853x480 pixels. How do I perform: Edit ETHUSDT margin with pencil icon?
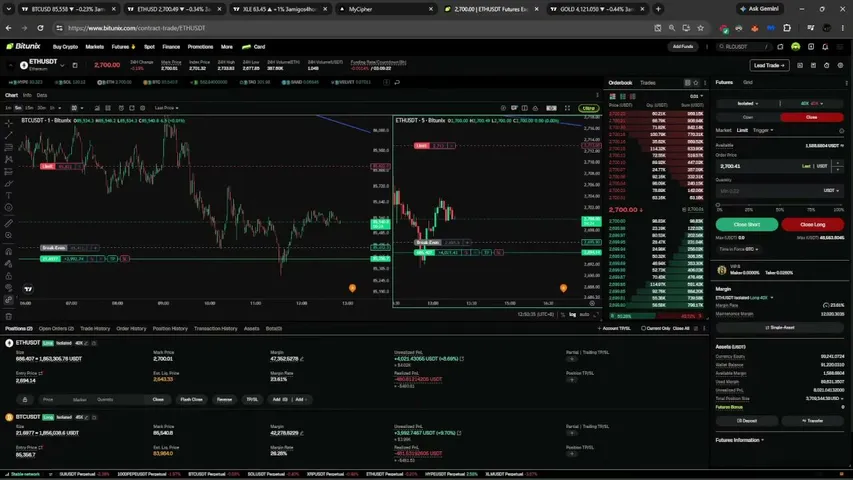[x=302, y=359]
